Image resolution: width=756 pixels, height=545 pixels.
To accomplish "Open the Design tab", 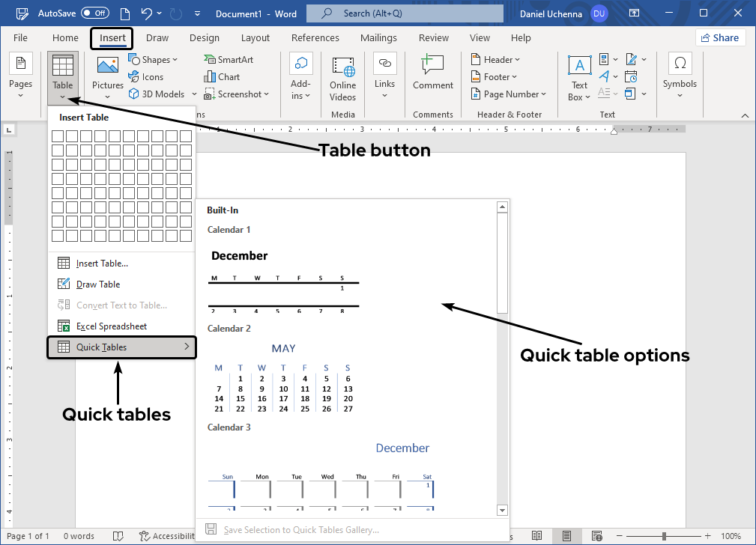I will [x=204, y=37].
